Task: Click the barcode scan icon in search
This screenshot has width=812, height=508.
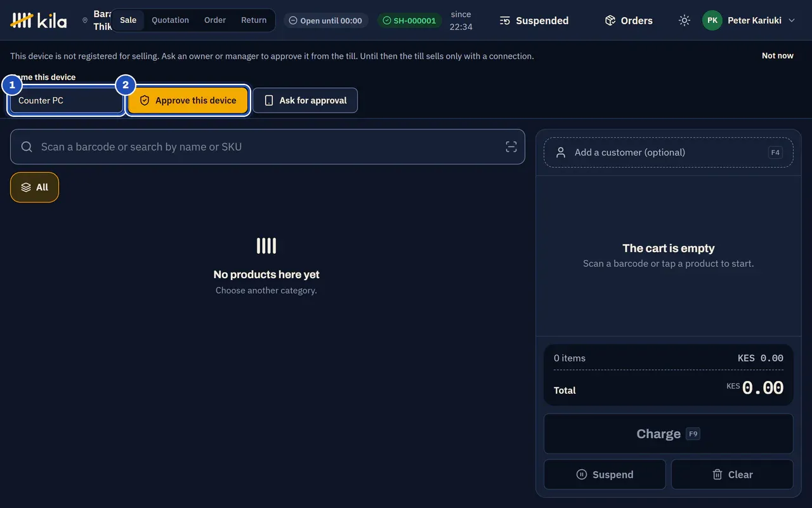Action: (511, 147)
